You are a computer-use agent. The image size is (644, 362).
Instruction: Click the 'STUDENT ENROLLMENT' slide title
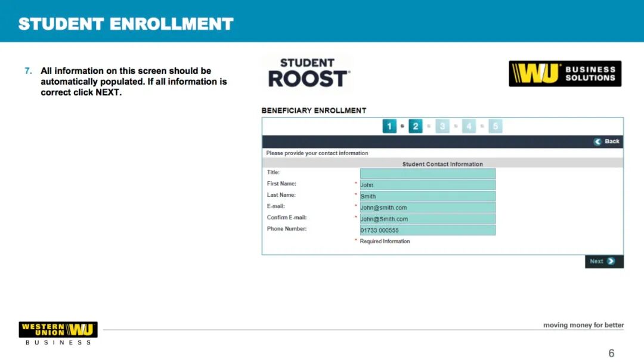point(126,24)
